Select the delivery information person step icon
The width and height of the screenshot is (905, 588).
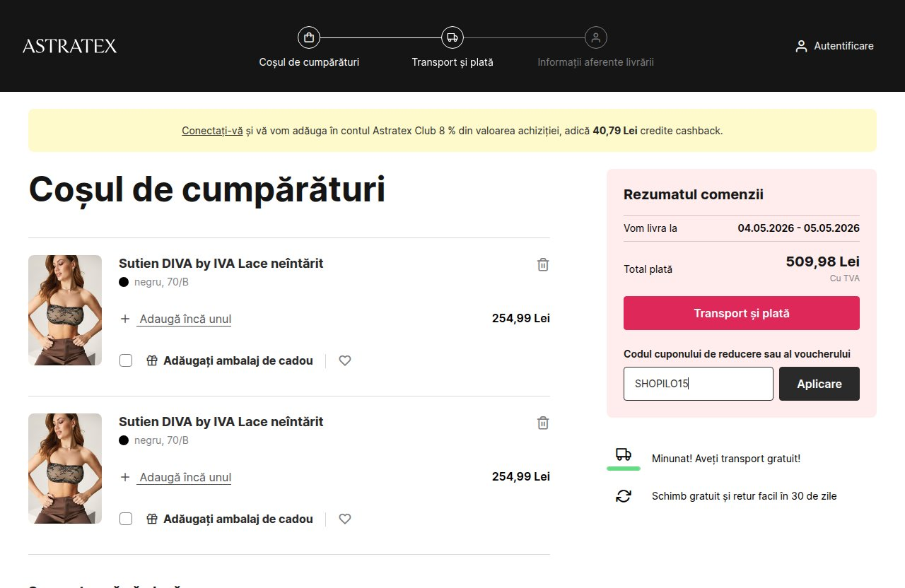(596, 37)
